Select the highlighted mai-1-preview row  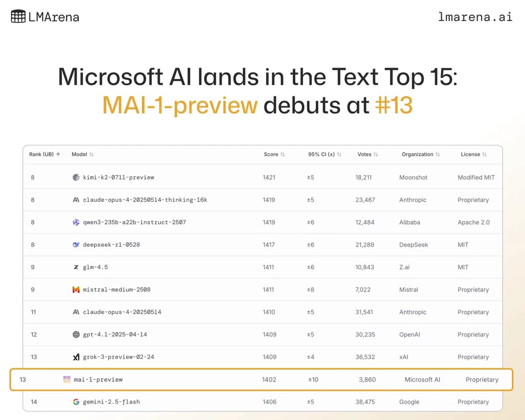coord(261,380)
